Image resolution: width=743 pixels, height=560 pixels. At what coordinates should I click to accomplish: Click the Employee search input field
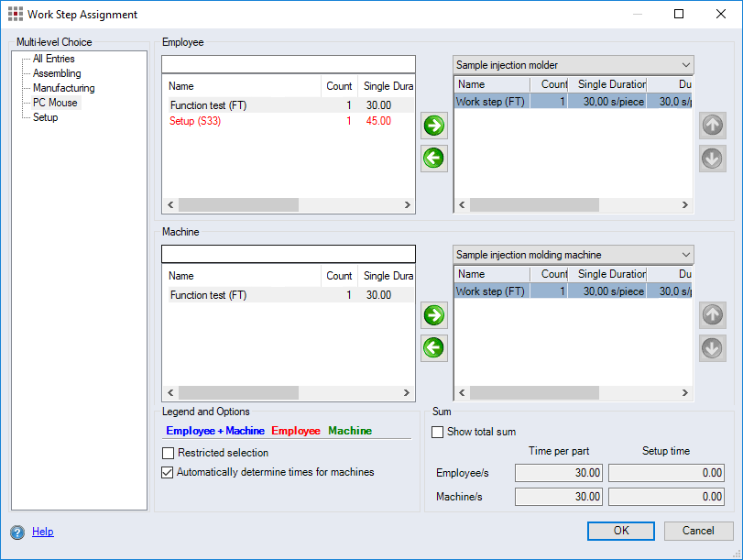(289, 63)
